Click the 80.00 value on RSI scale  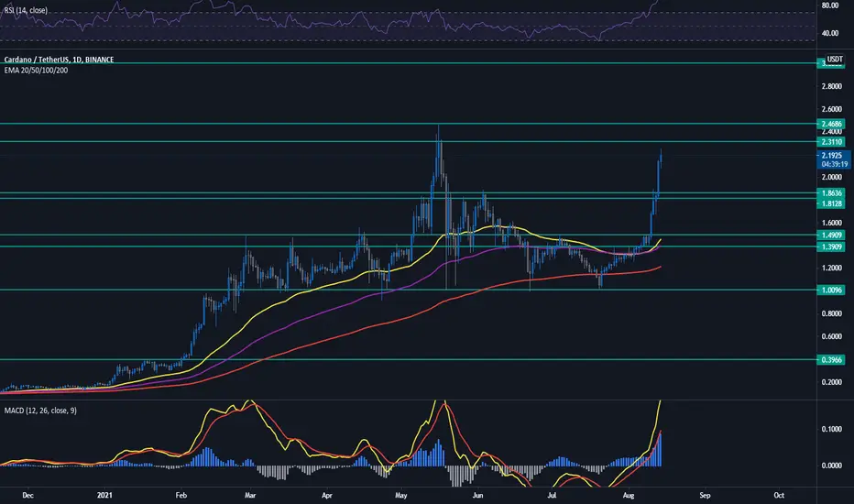pos(830,5)
